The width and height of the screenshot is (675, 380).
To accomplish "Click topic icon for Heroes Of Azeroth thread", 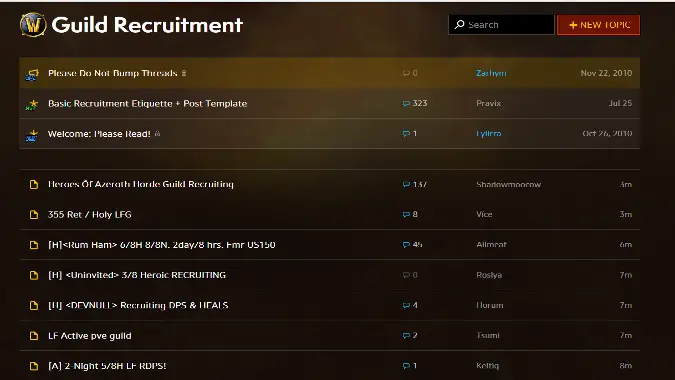I will pyautogui.click(x=34, y=185).
